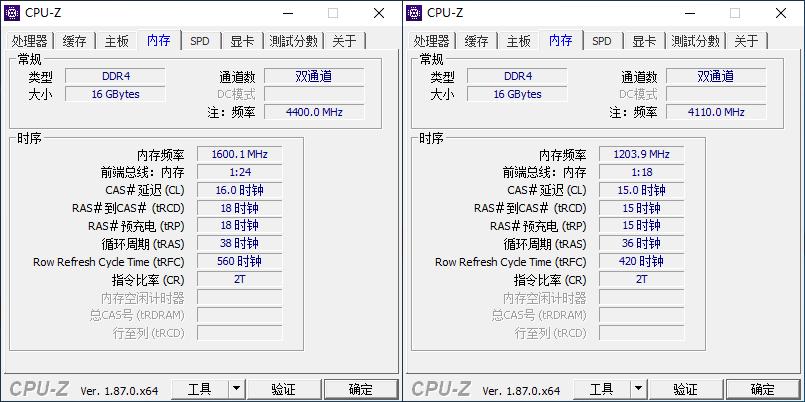Select 内存 tab in left CPU-Z window
Viewport: 805px width, 402px height.
pyautogui.click(x=159, y=40)
